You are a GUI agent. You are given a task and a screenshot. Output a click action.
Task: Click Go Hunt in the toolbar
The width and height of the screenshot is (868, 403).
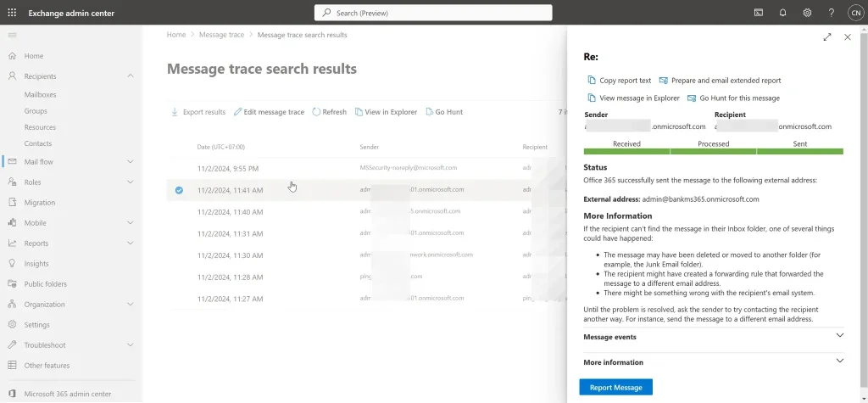point(444,112)
